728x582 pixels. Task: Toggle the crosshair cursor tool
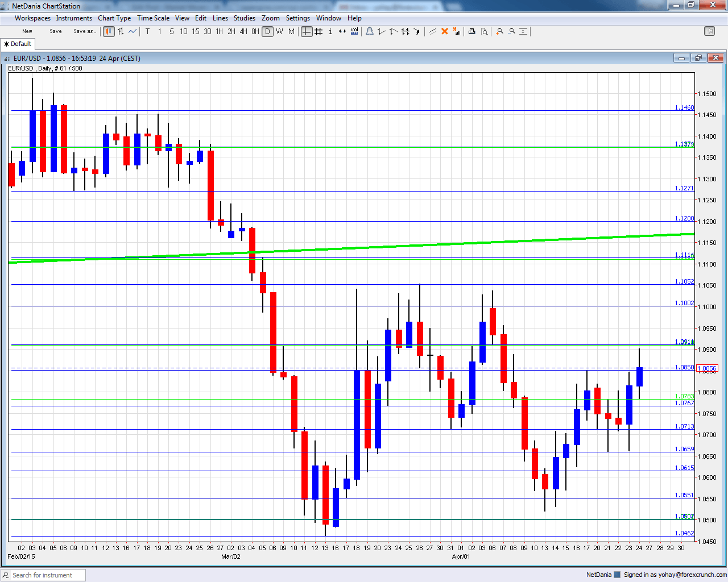307,31
